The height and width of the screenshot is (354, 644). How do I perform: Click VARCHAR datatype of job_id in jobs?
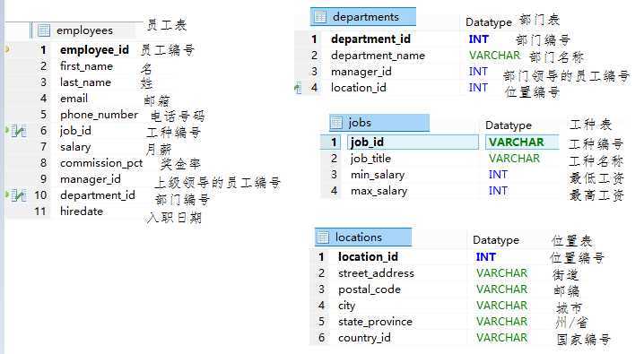517,142
